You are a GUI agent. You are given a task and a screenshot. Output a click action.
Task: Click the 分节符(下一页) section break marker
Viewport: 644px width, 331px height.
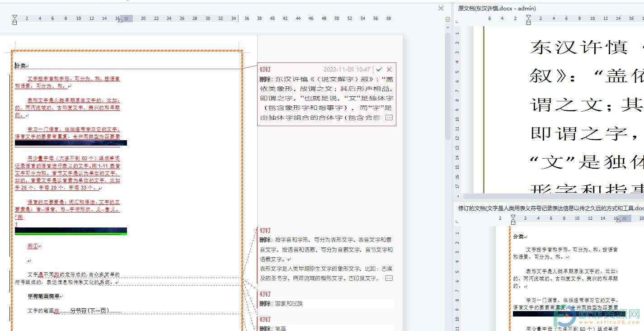click(89, 311)
